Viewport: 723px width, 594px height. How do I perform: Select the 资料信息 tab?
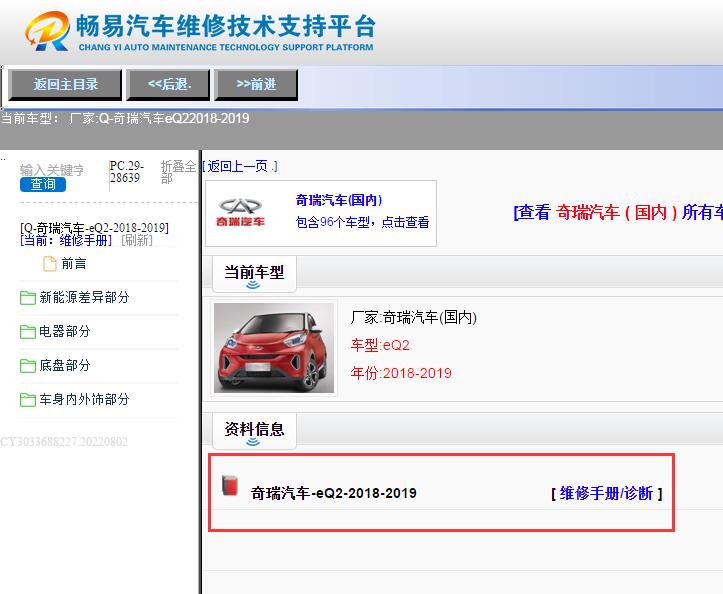click(254, 431)
